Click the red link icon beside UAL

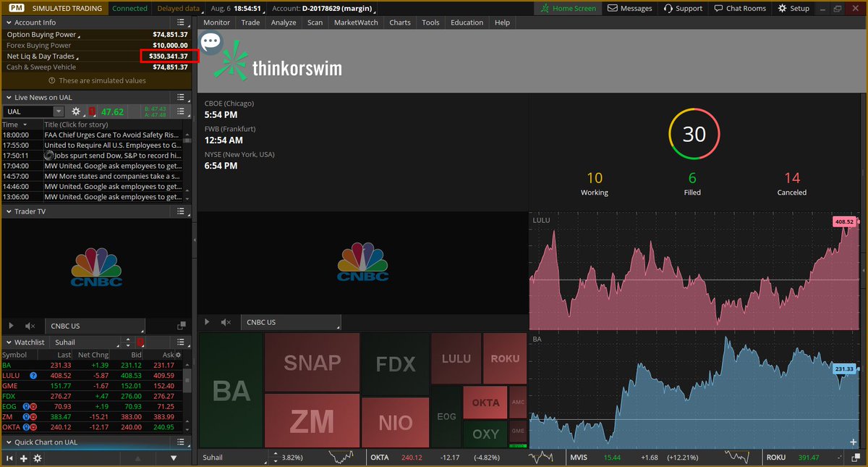click(92, 112)
